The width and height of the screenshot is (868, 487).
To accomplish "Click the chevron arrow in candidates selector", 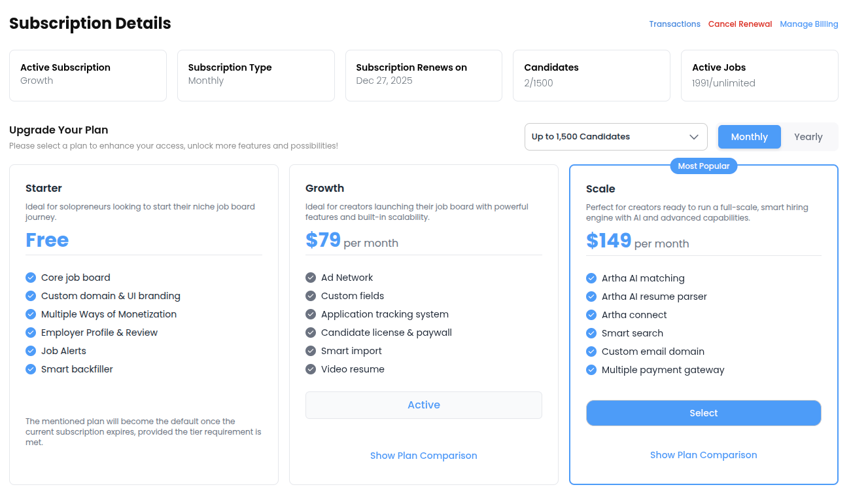I will point(694,137).
